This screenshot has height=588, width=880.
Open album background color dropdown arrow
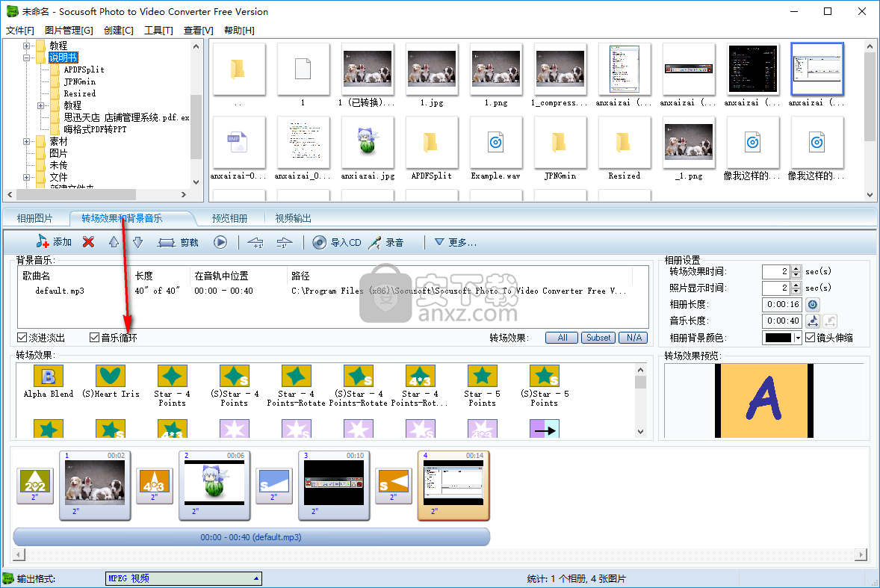[x=798, y=338]
